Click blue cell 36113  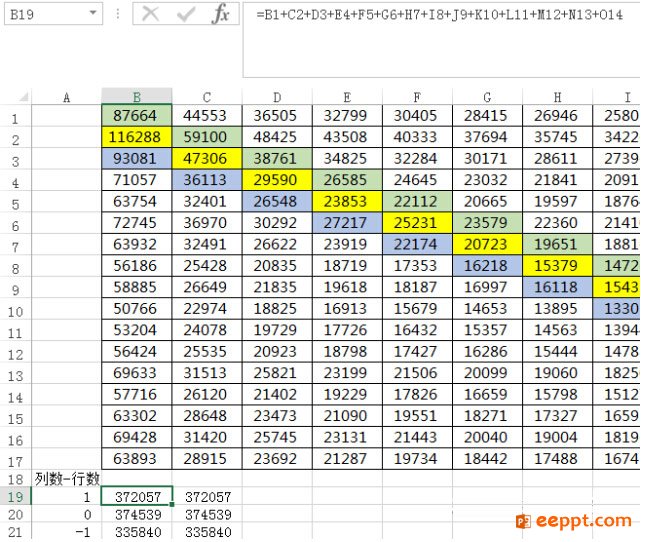coord(207,180)
